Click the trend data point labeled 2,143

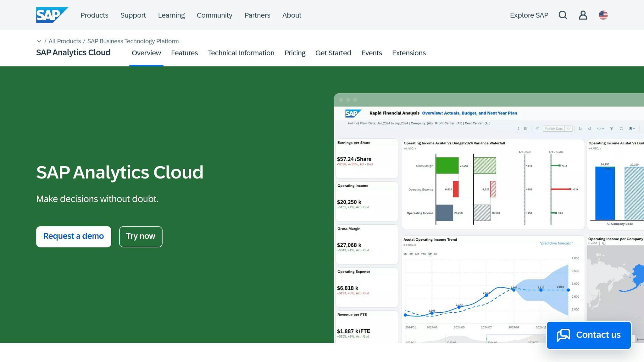pos(459,307)
